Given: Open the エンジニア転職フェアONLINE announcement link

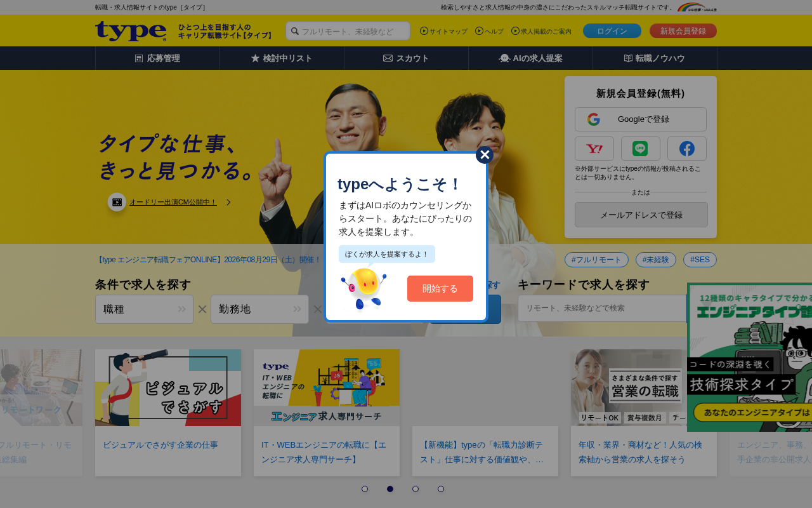Looking at the screenshot, I should 209,260.
